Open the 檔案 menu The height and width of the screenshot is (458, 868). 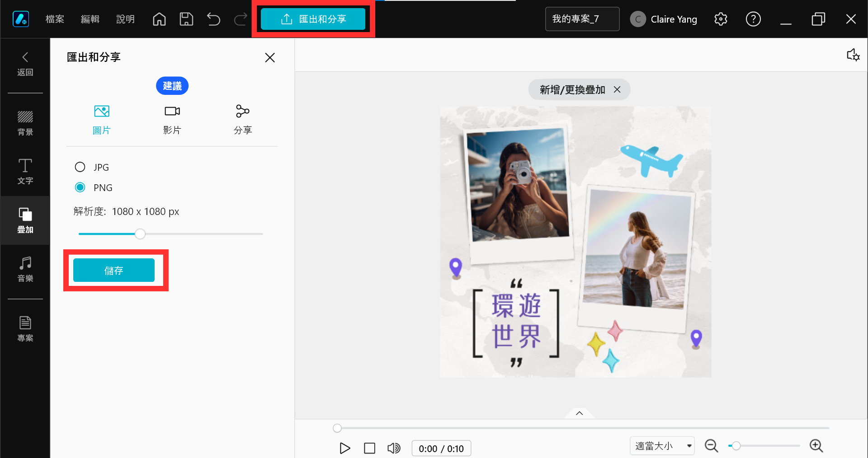click(55, 19)
